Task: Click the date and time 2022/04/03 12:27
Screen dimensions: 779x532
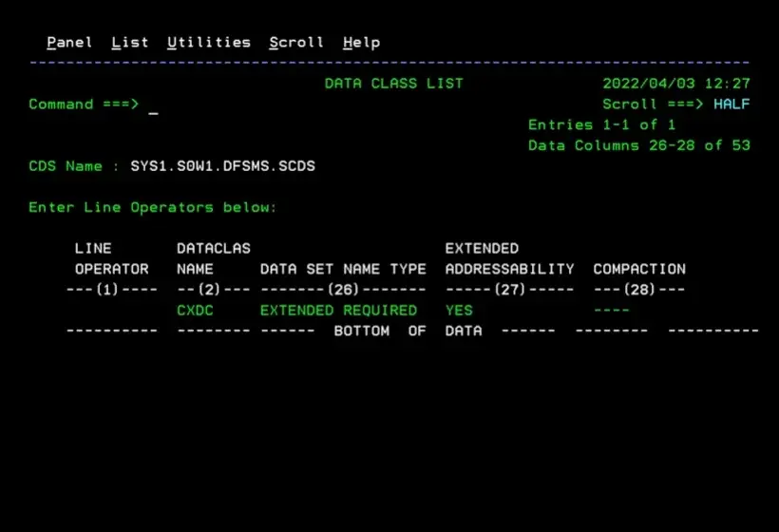Action: coord(676,84)
